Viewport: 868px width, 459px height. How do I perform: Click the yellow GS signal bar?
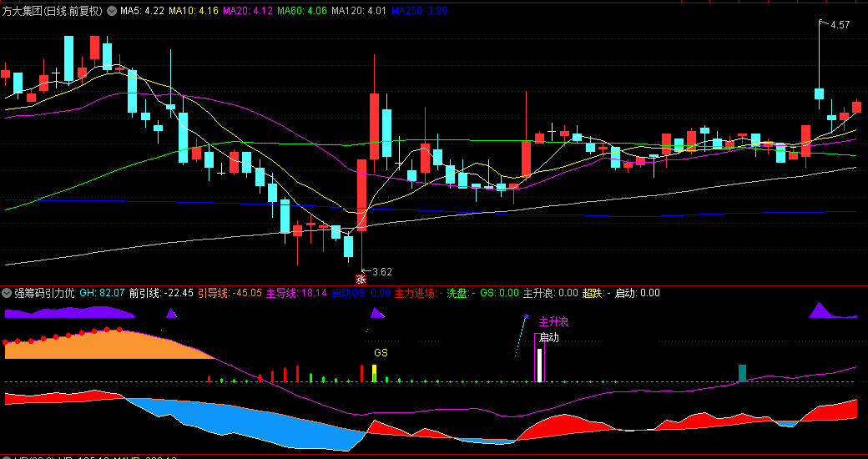point(374,373)
